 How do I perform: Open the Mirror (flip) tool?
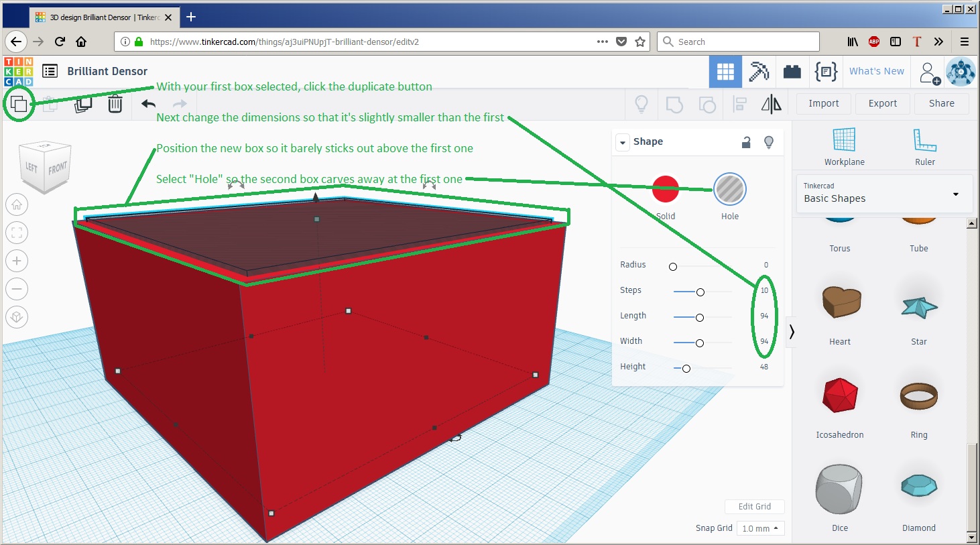pos(772,104)
